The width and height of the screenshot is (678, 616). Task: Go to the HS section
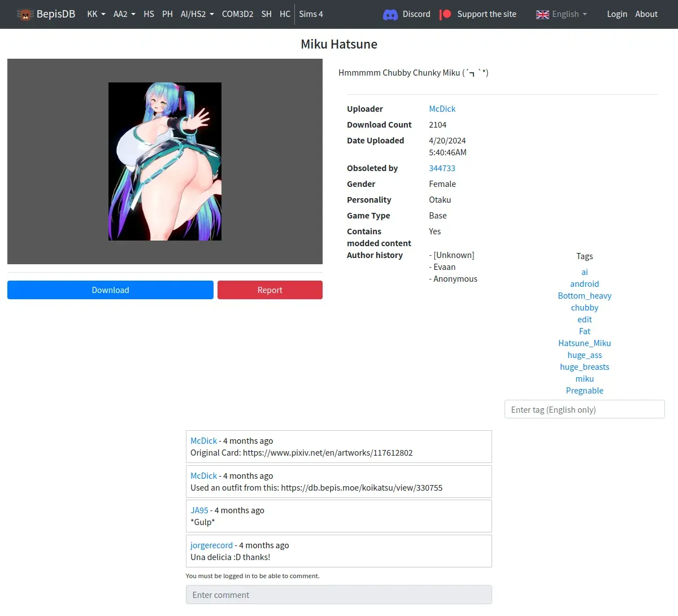[x=149, y=14]
